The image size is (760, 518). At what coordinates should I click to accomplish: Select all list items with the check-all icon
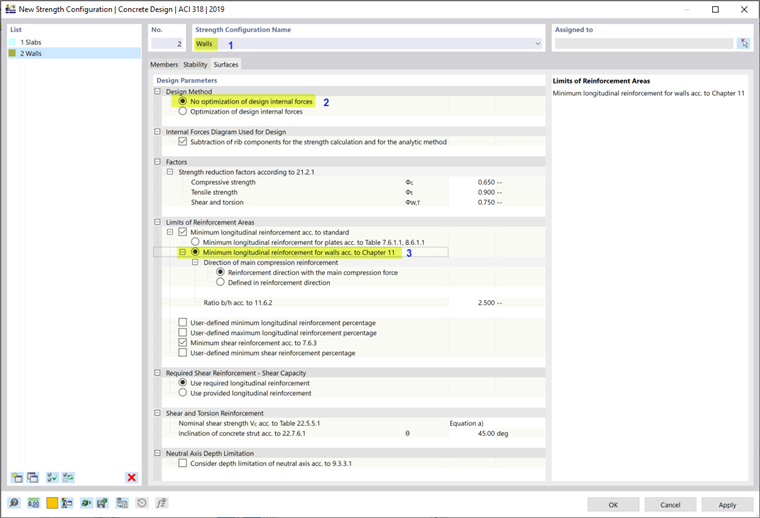coord(52,477)
